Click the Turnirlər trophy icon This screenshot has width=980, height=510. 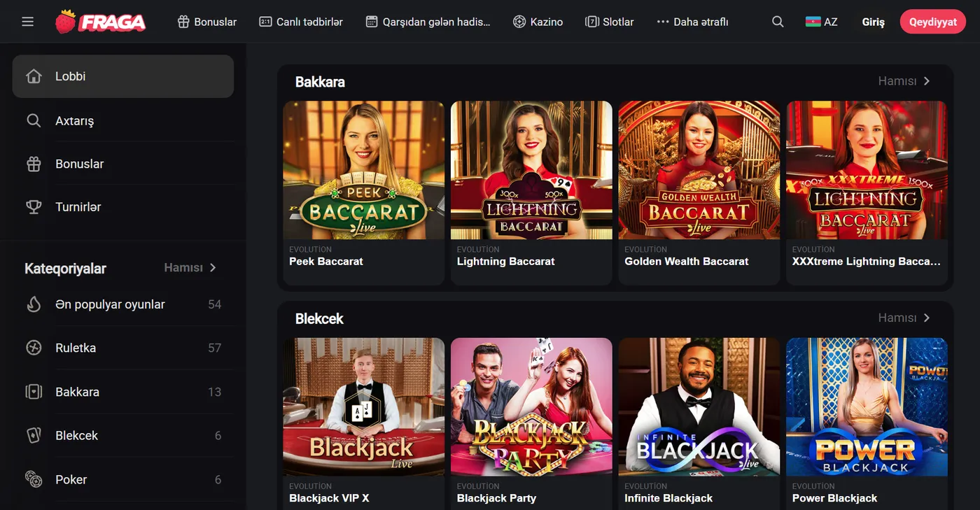click(x=34, y=207)
